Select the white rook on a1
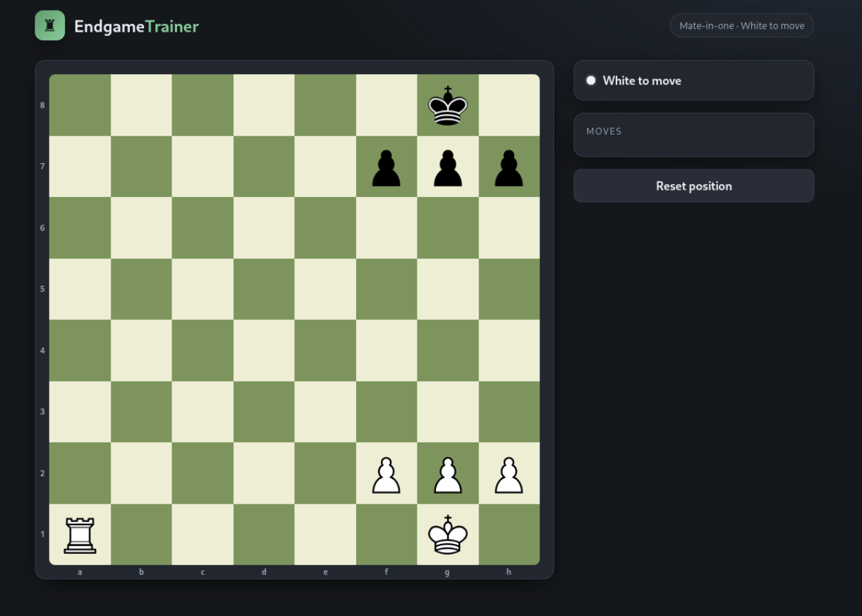Image resolution: width=862 pixels, height=616 pixels. 80,535
